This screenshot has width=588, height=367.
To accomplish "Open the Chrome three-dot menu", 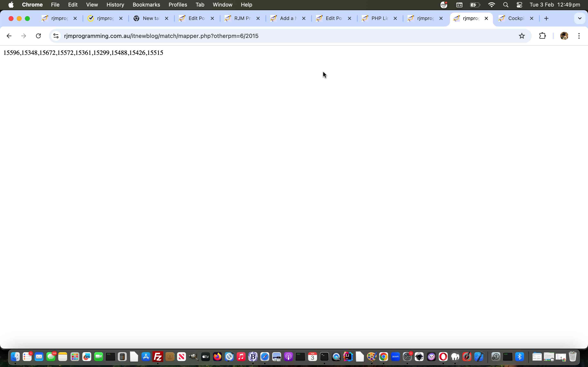I will coord(579,36).
